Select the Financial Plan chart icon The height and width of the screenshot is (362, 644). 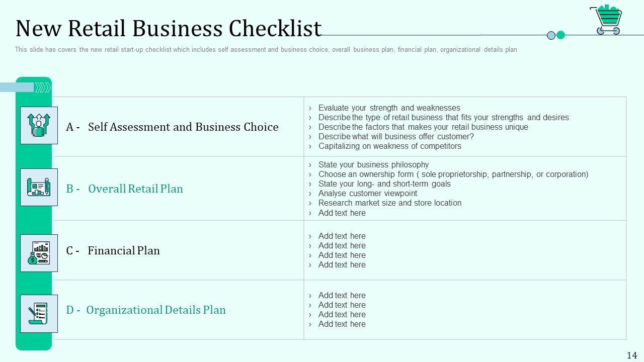pos(39,253)
